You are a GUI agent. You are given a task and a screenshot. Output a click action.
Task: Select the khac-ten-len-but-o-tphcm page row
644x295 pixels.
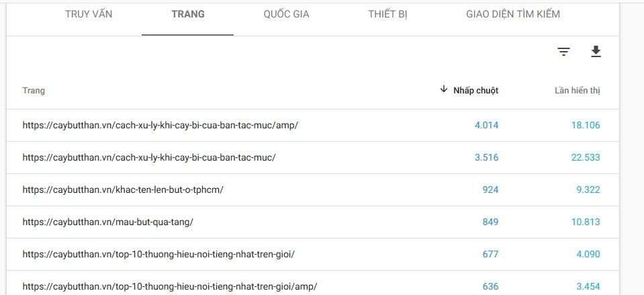[123, 189]
